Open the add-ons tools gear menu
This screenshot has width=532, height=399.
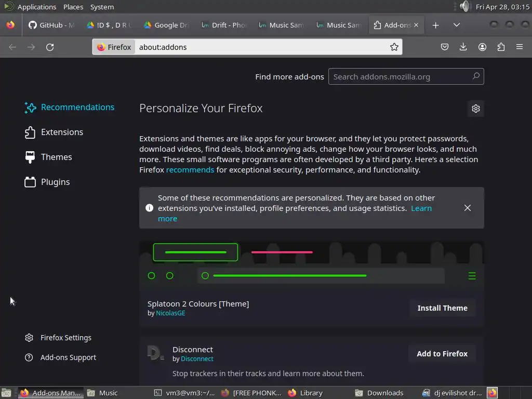pyautogui.click(x=476, y=109)
